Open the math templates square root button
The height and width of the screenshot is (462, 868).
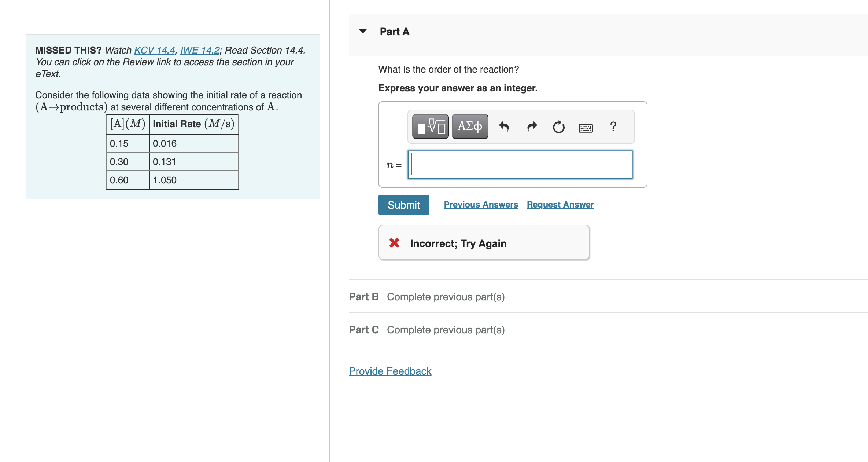pyautogui.click(x=430, y=126)
